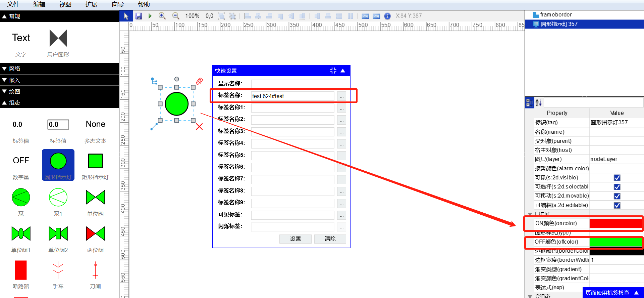This screenshot has width=644, height=298.
Task: Collapse the 快速设置 dialog with triangle
Action: [343, 71]
